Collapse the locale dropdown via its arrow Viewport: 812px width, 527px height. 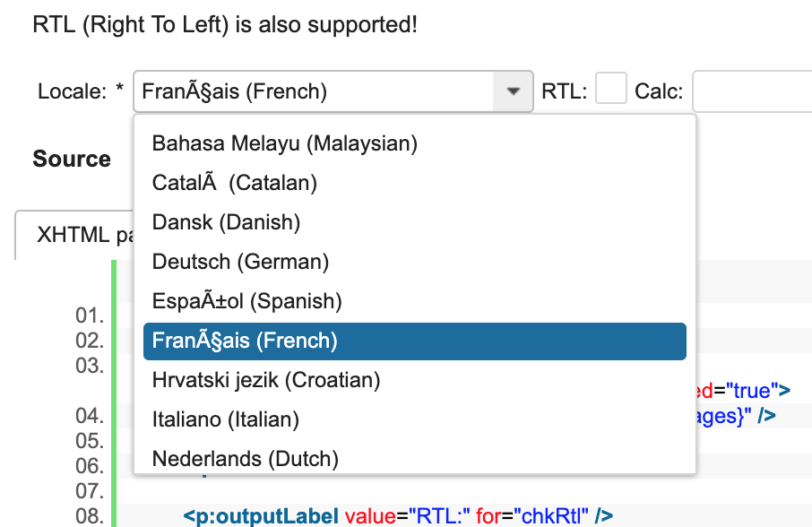tap(514, 91)
